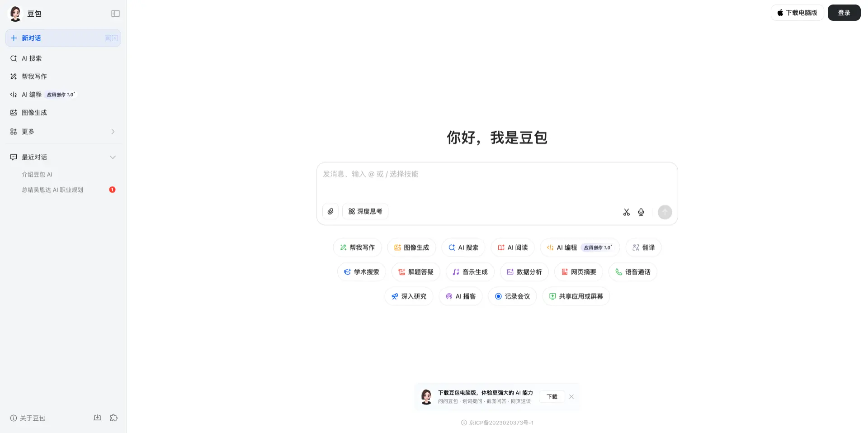Select the 音乐生成 skill chip

coord(470,272)
